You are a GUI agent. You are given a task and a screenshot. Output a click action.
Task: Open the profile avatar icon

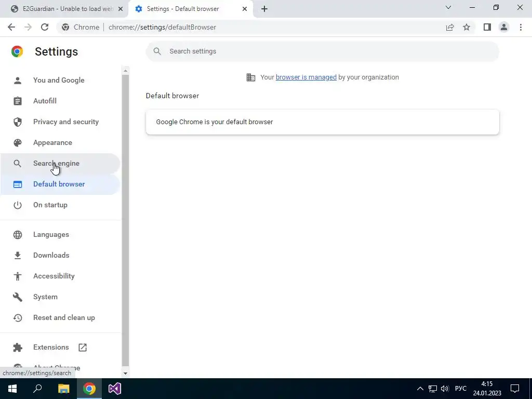(504, 27)
